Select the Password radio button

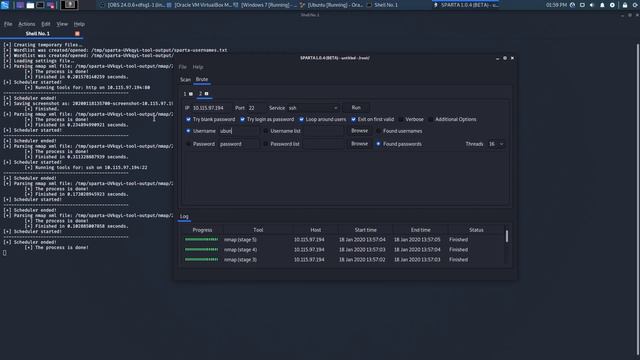[x=188, y=144]
